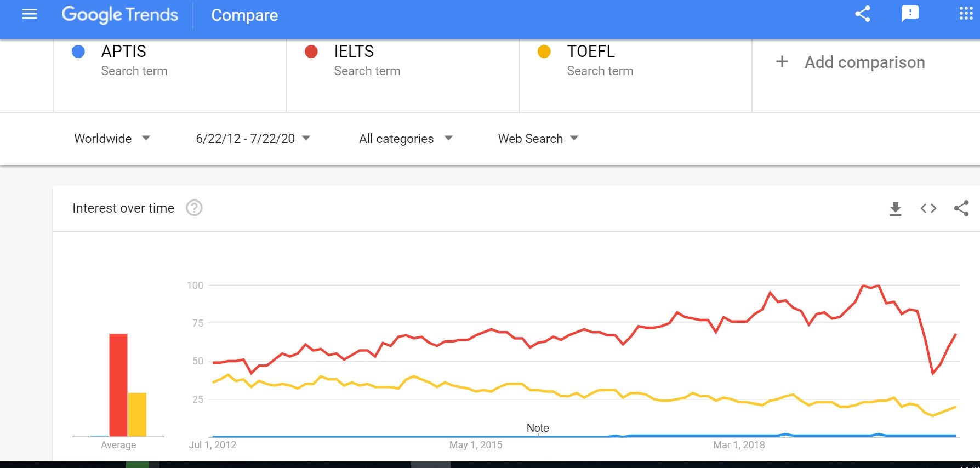Click the red IELTS average bar
Image resolution: width=980 pixels, height=468 pixels.
pos(118,385)
